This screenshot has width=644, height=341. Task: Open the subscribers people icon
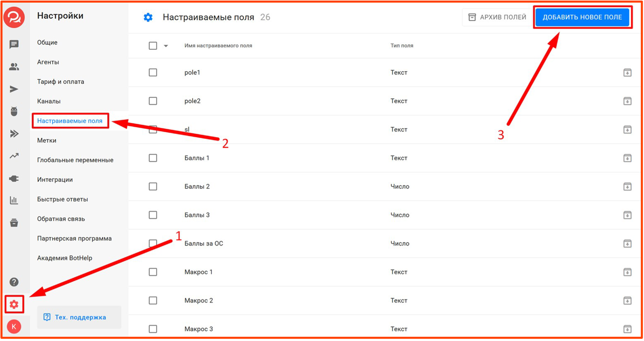point(14,67)
